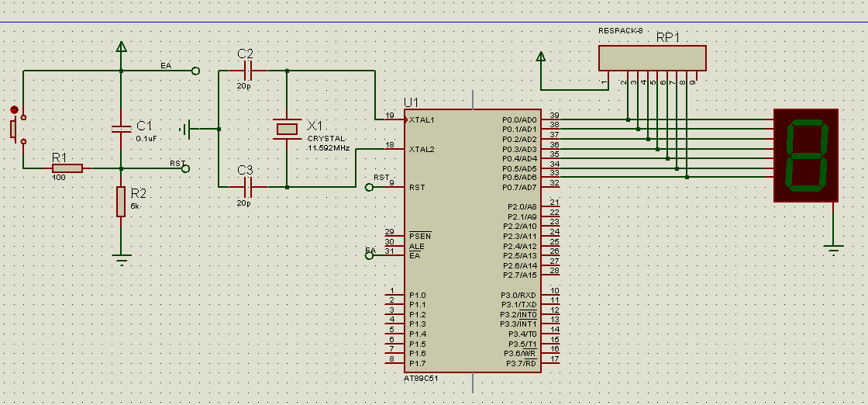Click the power terminal arrow near RP1
Image resolution: width=868 pixels, height=405 pixels.
(541, 57)
